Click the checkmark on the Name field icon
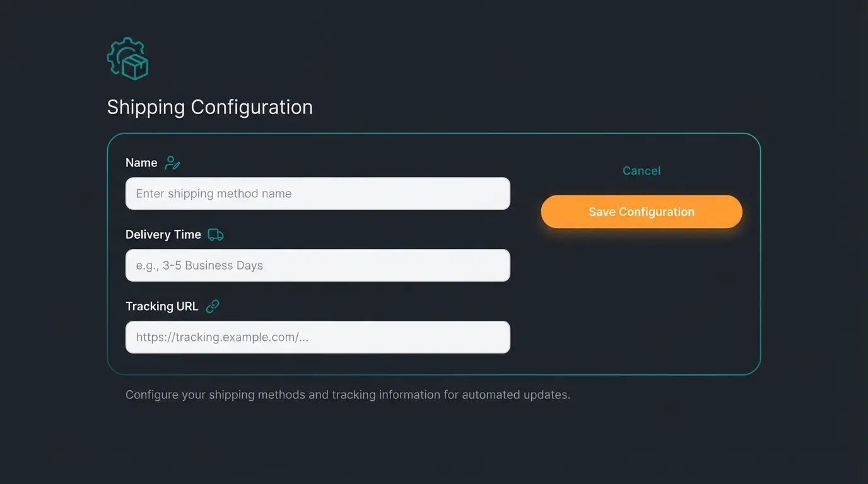 coord(177,166)
